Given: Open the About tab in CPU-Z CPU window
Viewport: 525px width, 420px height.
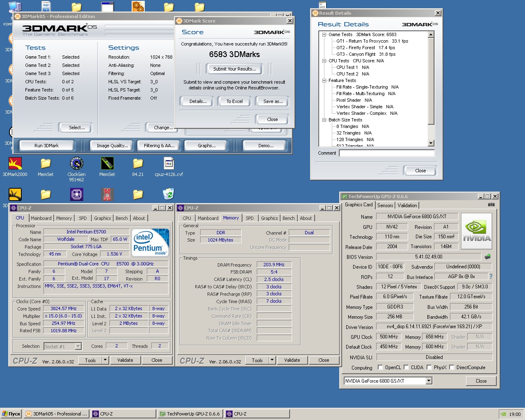Looking at the screenshot, I should click(139, 218).
